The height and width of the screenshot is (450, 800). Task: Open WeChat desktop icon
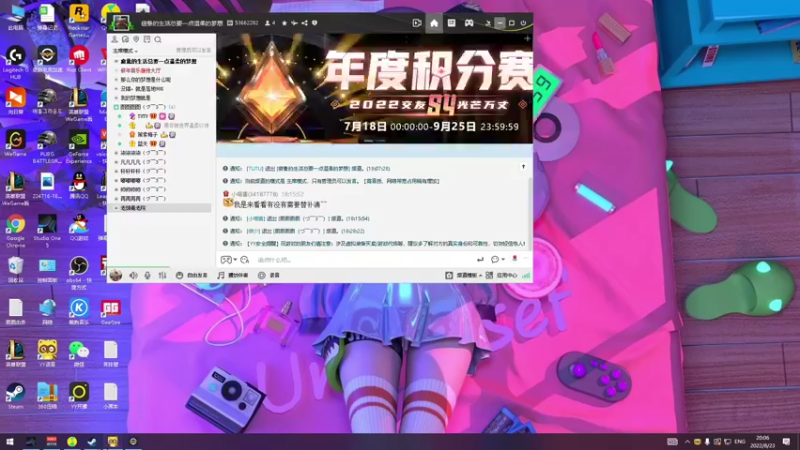(x=79, y=354)
